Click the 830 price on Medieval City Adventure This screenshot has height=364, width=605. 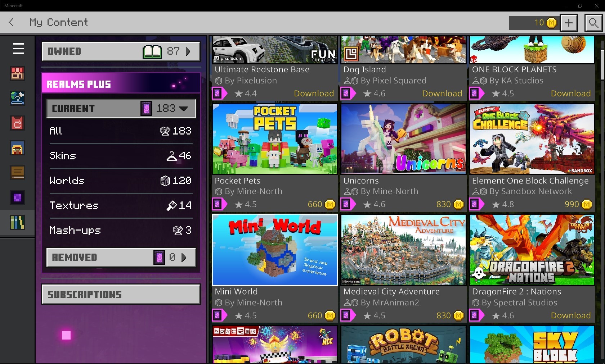(x=444, y=315)
